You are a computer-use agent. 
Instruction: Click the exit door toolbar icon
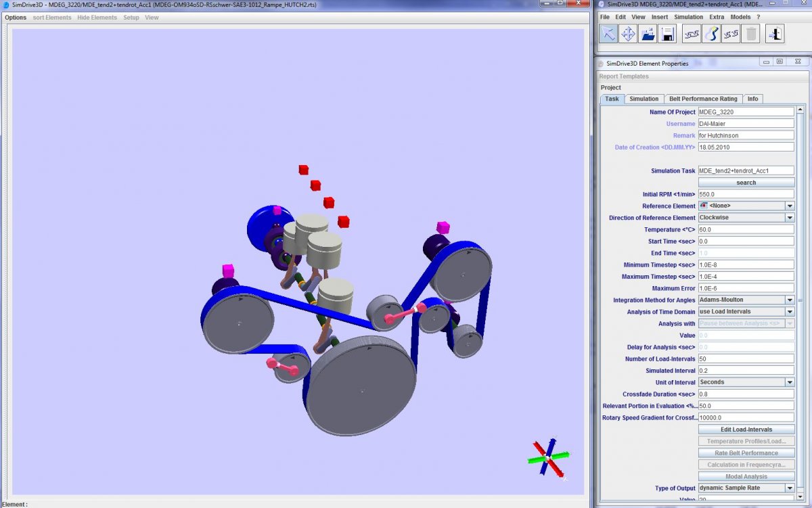[775, 34]
